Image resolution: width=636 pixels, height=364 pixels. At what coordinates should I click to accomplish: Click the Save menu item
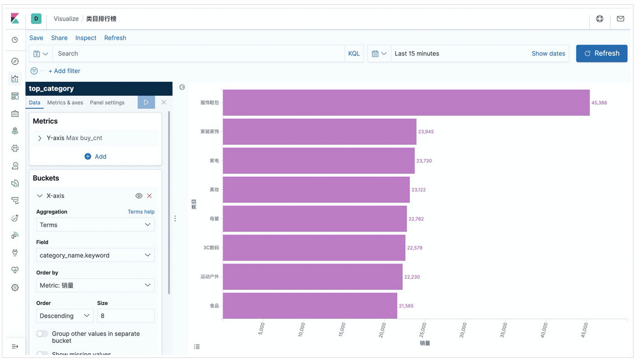(x=36, y=38)
